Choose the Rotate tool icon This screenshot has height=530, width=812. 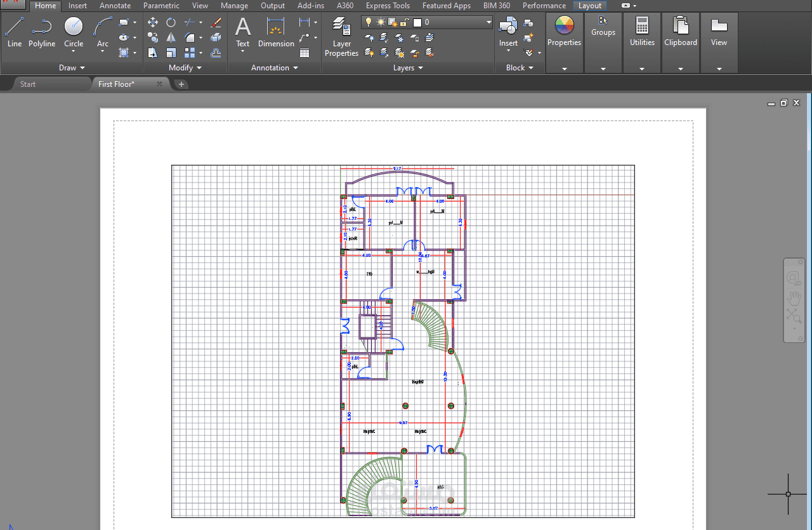[x=171, y=22]
